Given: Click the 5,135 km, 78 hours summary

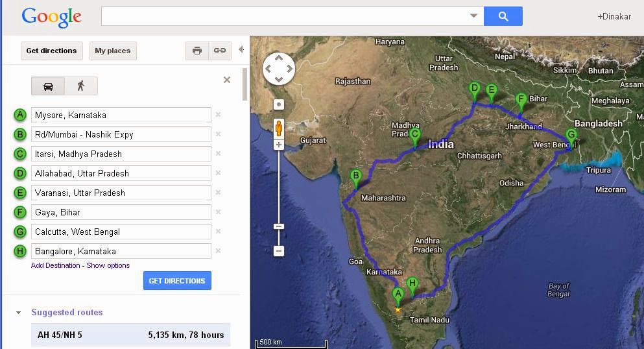Looking at the screenshot, I should pos(186,335).
